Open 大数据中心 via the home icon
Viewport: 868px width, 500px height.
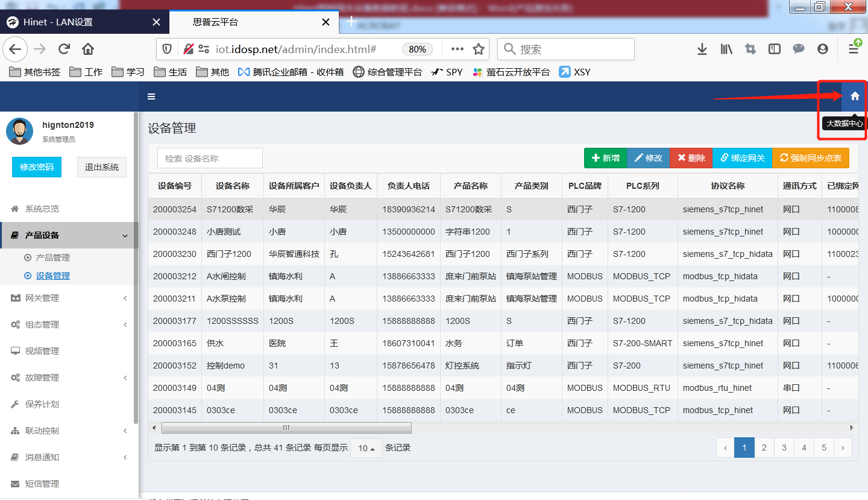[x=855, y=96]
